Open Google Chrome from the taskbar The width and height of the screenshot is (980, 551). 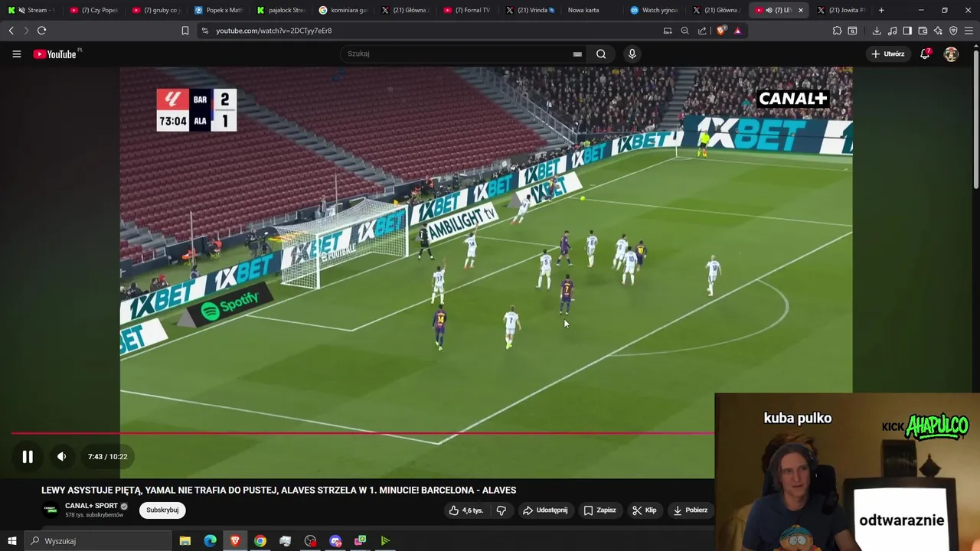(260, 541)
